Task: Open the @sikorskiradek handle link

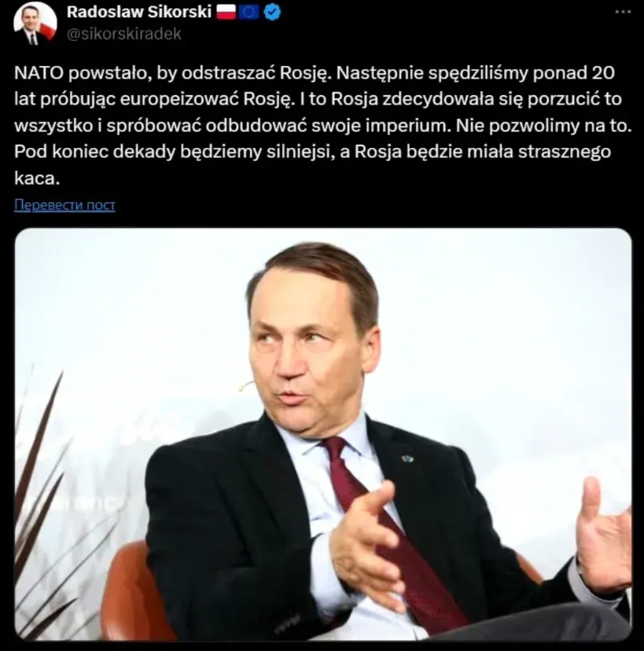Action: coord(123,34)
